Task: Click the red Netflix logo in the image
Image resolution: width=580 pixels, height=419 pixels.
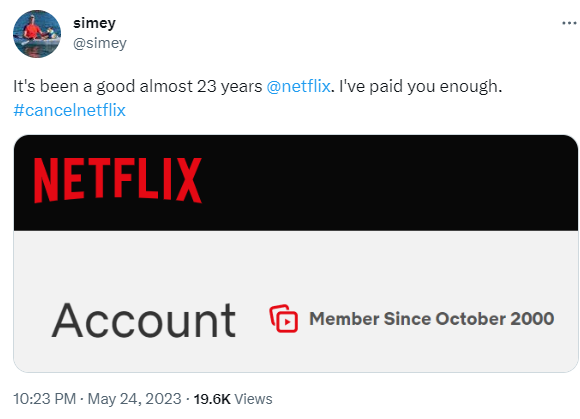Action: tap(118, 180)
